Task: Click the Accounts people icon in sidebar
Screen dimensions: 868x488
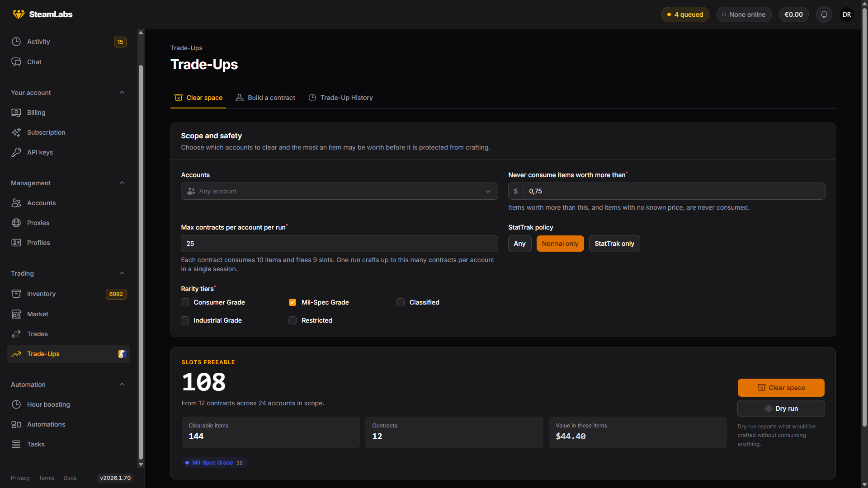Action: tap(16, 203)
